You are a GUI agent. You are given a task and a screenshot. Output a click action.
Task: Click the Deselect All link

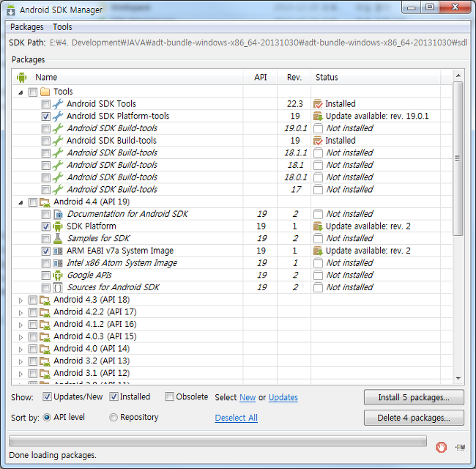point(237,418)
